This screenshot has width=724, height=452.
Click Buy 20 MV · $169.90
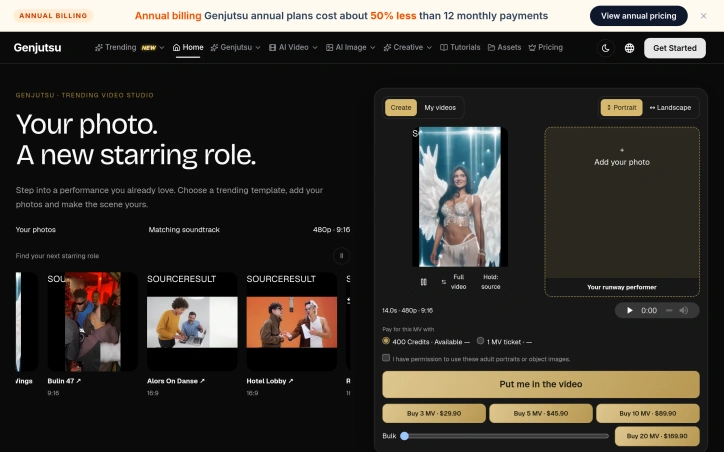(x=657, y=436)
